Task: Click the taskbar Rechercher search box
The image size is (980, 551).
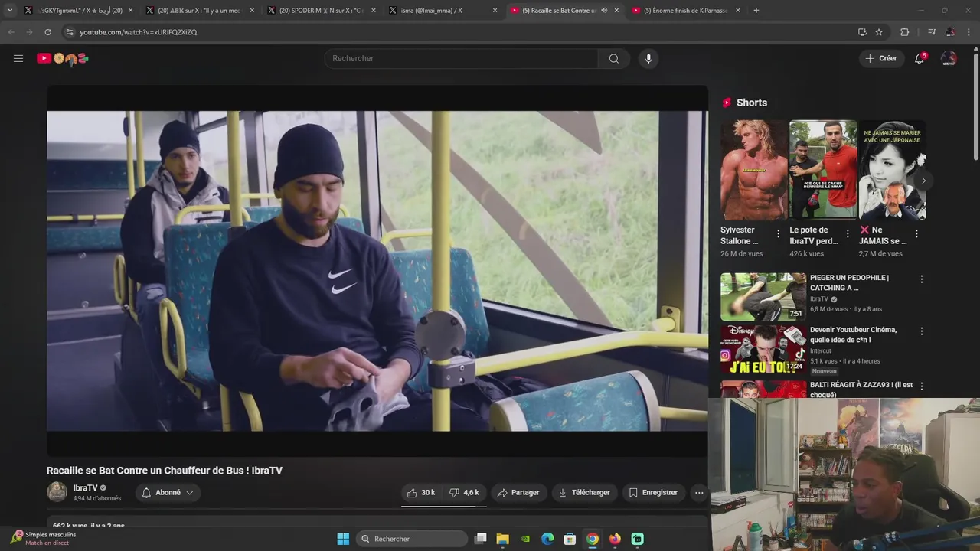Action: (x=412, y=539)
